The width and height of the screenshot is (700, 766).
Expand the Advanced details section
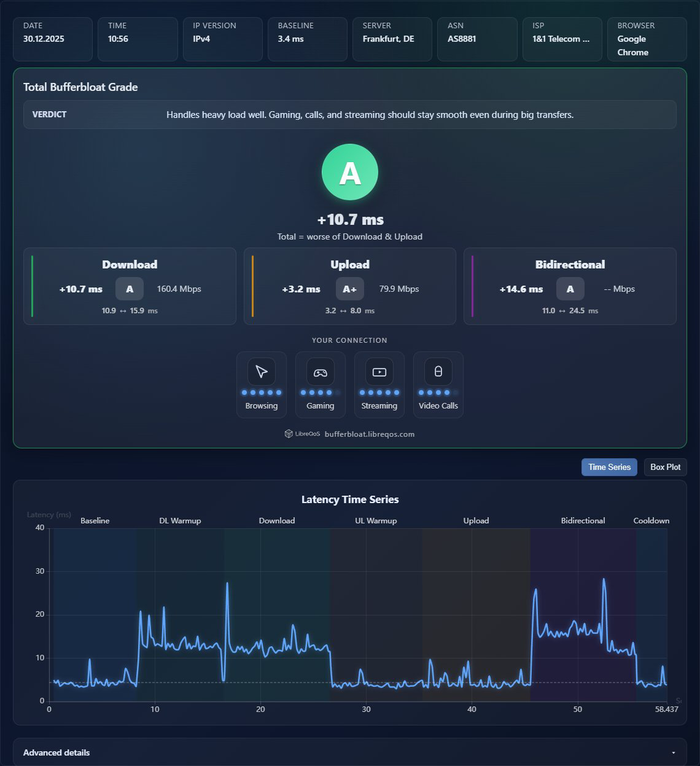tap(350, 753)
